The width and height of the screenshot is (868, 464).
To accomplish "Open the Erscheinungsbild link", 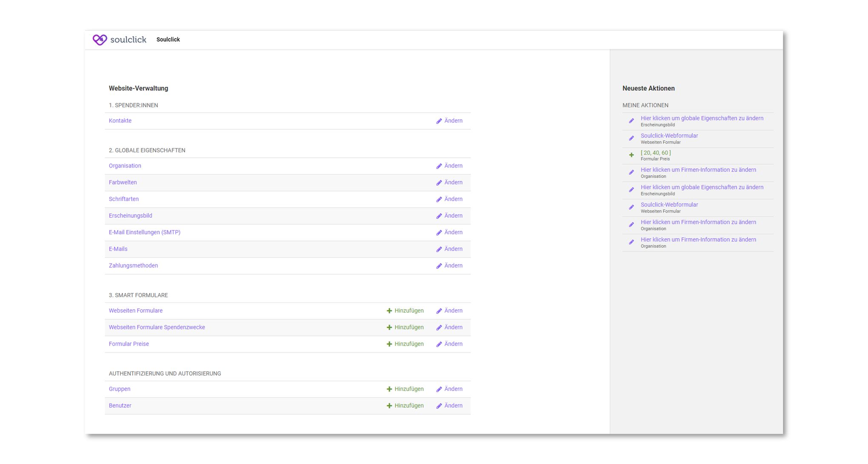I will [x=130, y=216].
